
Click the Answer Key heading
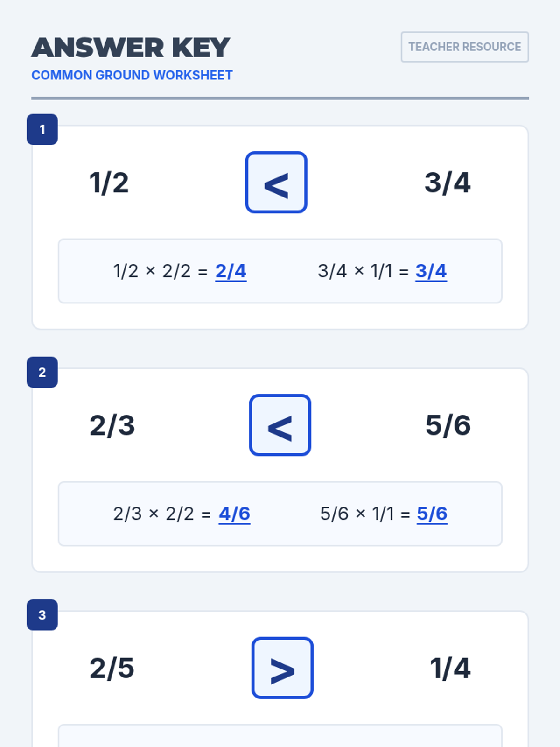click(x=131, y=48)
